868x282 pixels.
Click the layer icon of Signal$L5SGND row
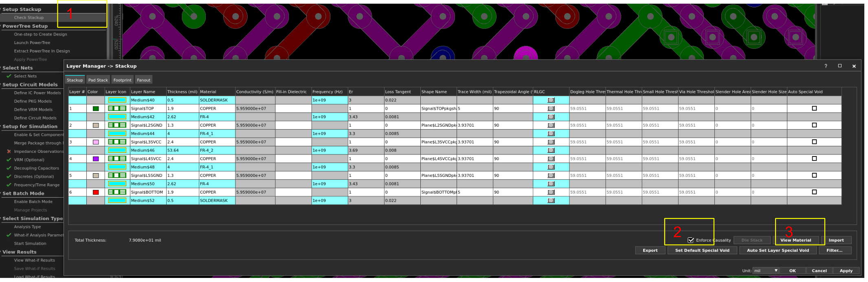tap(117, 175)
